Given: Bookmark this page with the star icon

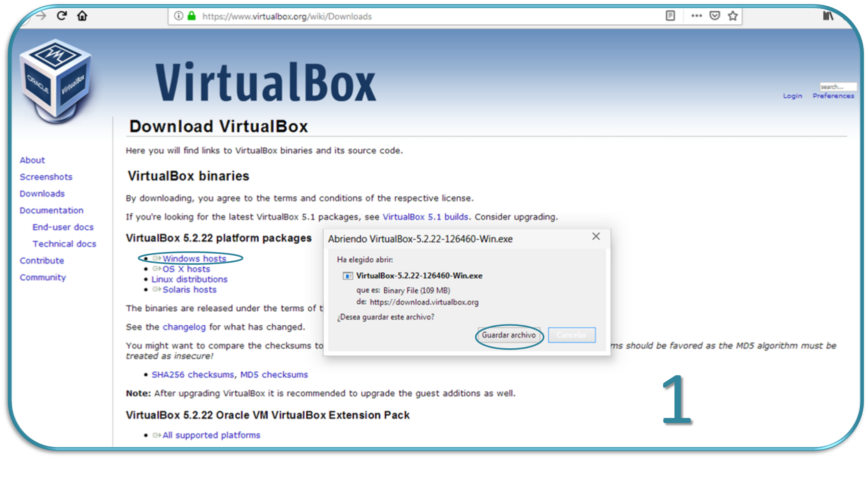Looking at the screenshot, I should point(733,16).
